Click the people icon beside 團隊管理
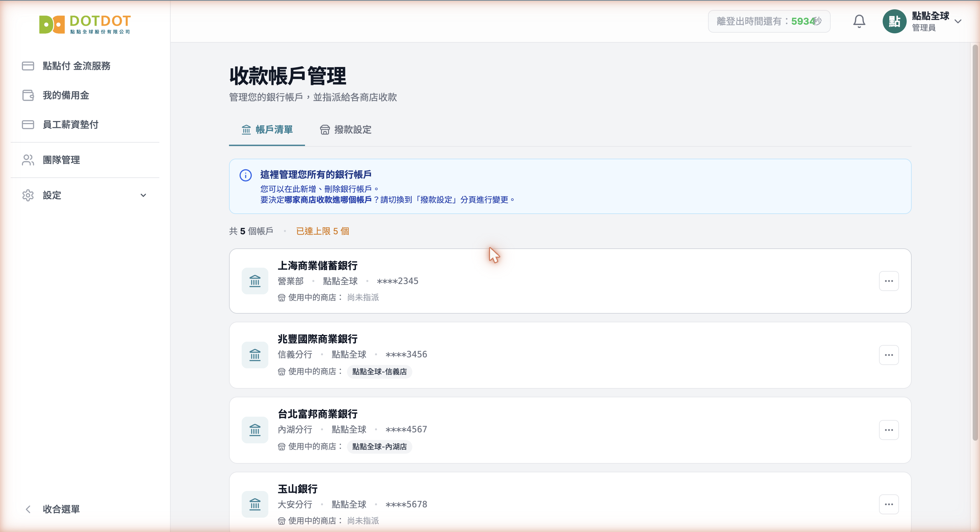 [28, 160]
